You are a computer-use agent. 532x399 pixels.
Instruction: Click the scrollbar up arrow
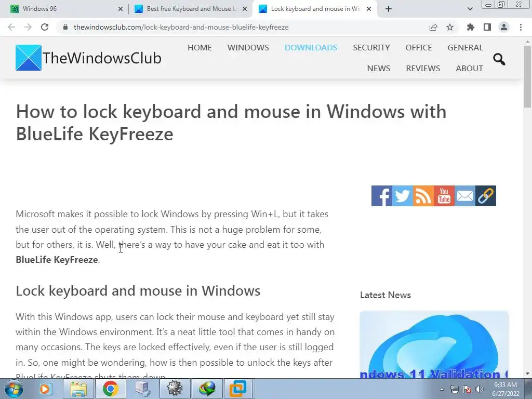pos(527,41)
